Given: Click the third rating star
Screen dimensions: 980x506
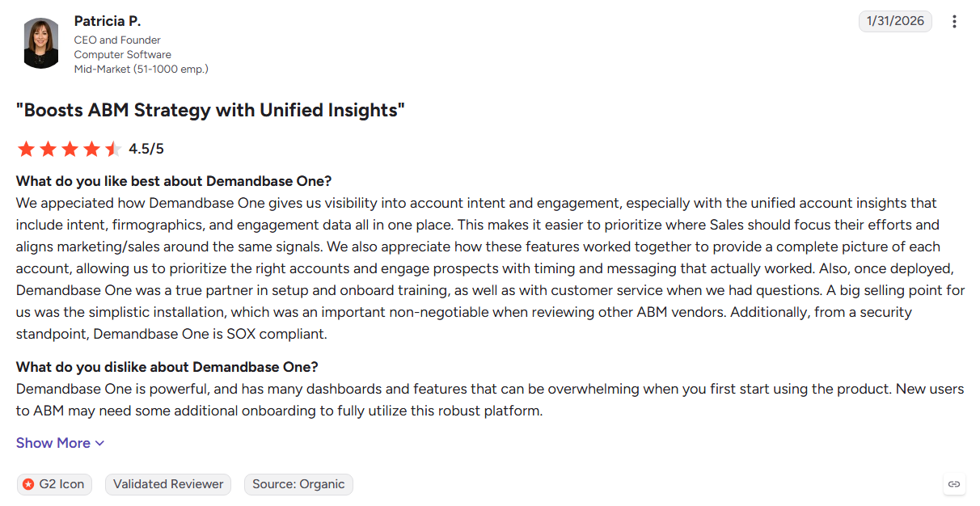Looking at the screenshot, I should [x=70, y=149].
